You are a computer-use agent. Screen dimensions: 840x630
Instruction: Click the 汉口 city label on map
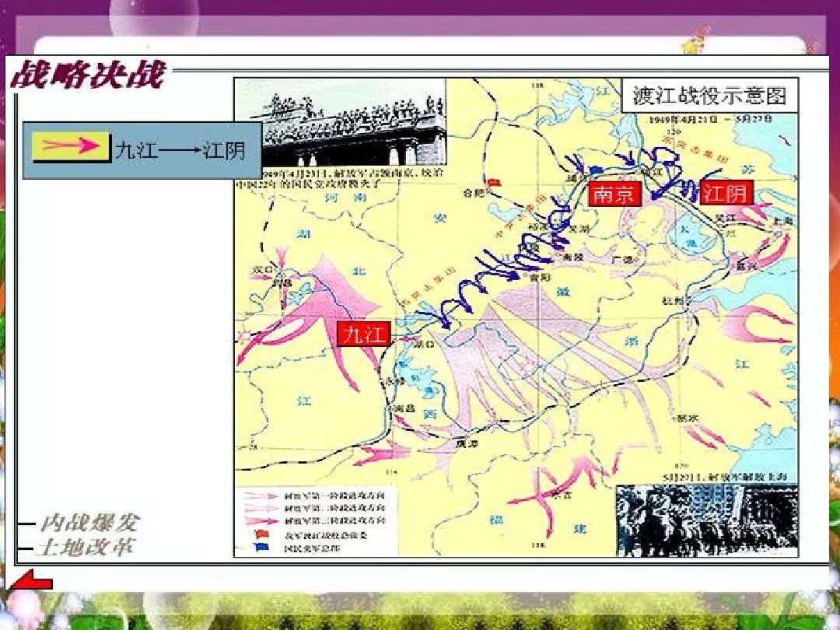261,269
